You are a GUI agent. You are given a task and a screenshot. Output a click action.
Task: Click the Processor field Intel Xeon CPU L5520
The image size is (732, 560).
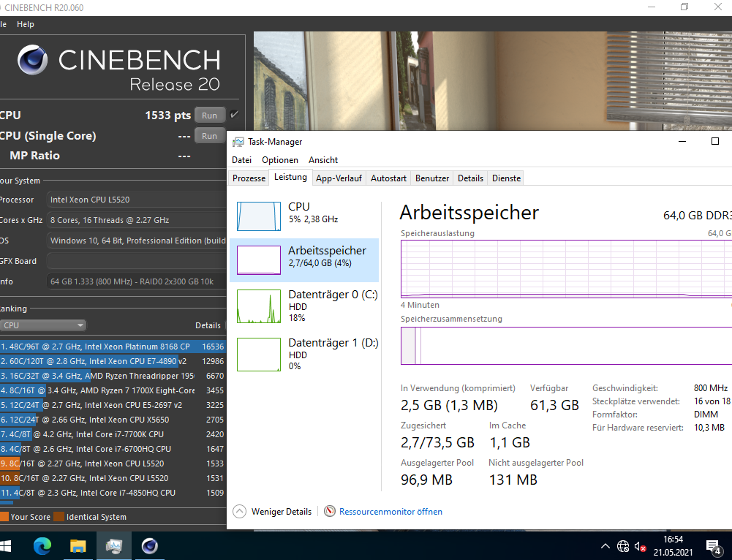click(137, 200)
